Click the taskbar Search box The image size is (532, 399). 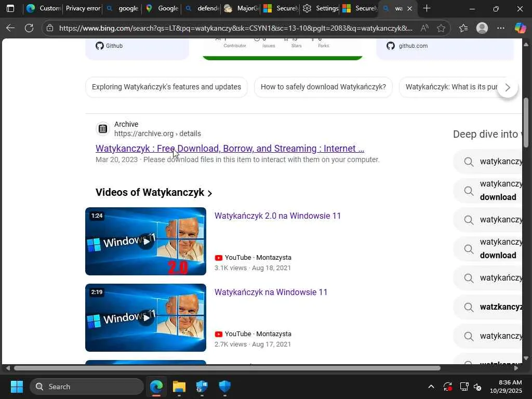coord(87,387)
